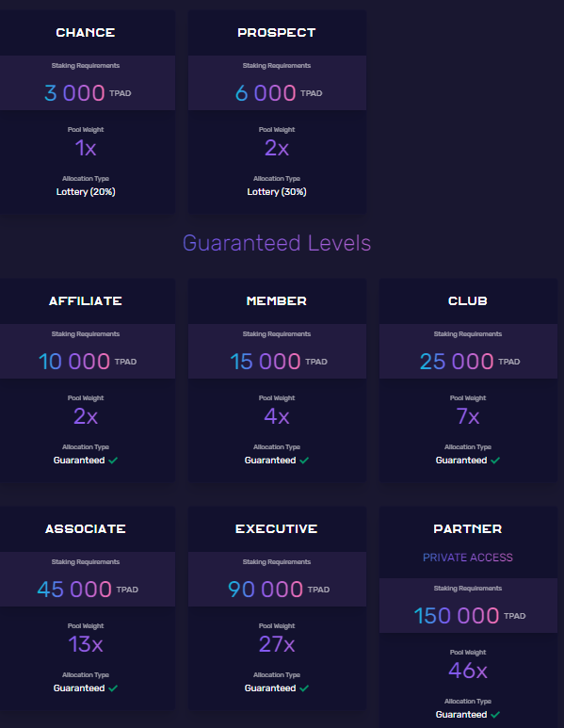This screenshot has width=564, height=728.
Task: Click the Lottery (30%) allocation text
Action: [x=277, y=192]
